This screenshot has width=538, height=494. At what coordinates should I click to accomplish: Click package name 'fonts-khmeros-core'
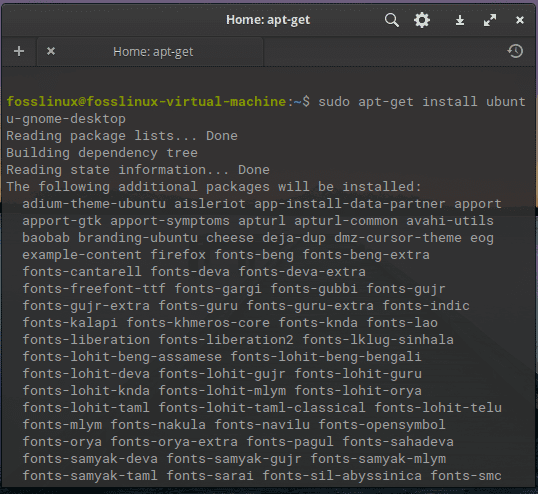point(198,322)
